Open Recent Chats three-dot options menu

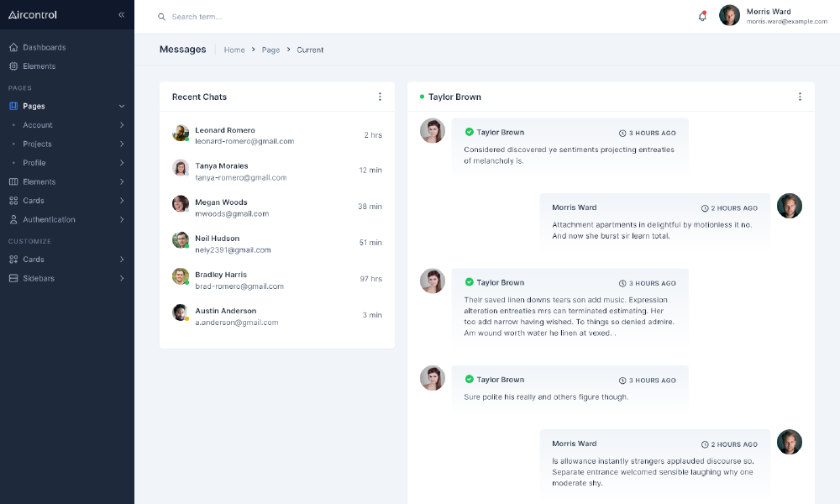(380, 97)
